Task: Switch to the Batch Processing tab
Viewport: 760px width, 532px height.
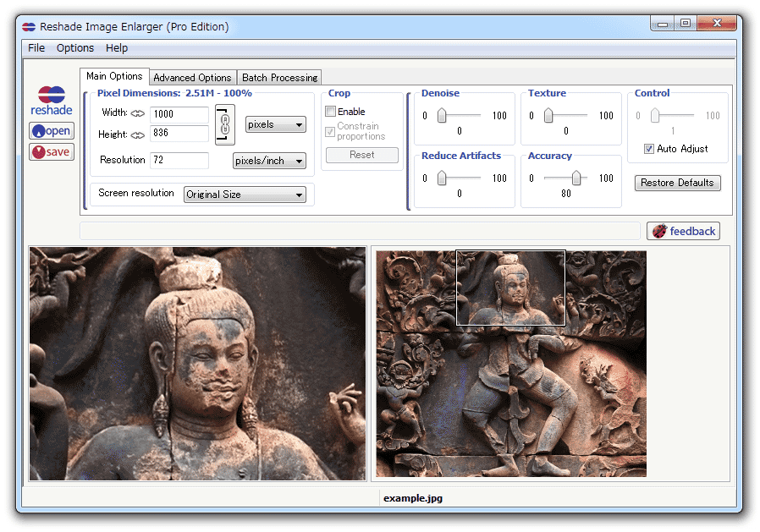Action: coord(279,78)
